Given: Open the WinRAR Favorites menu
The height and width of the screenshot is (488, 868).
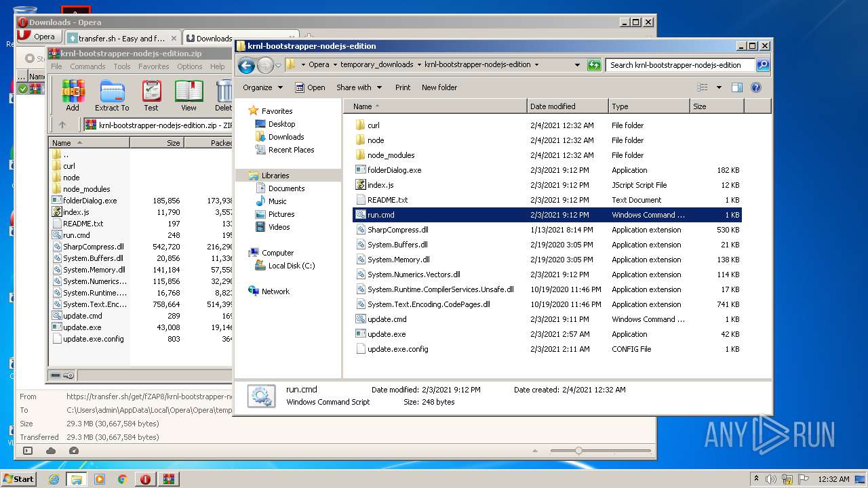Looking at the screenshot, I should 154,66.
